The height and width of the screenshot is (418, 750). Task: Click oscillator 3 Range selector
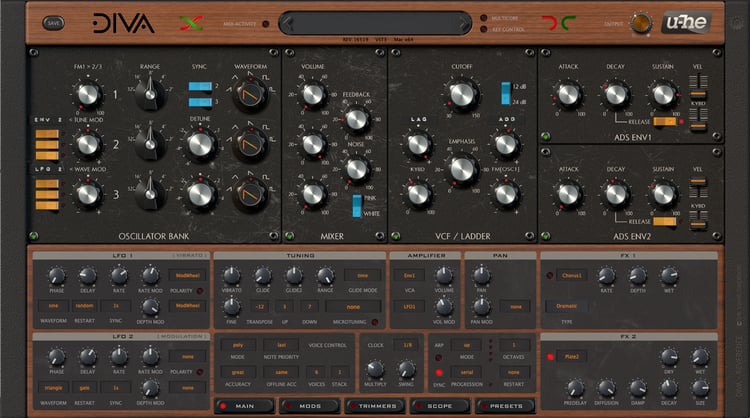click(150, 194)
